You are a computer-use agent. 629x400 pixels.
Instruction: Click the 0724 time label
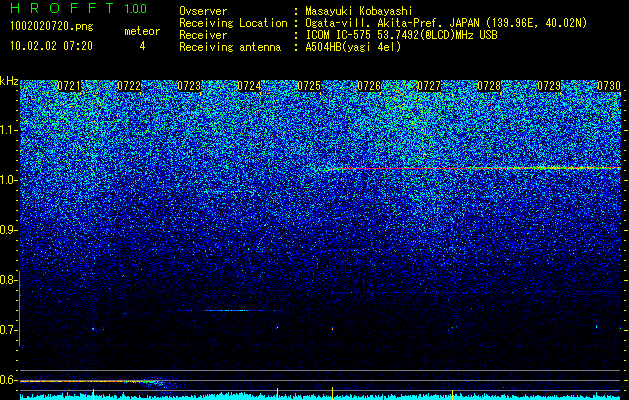pos(249,86)
